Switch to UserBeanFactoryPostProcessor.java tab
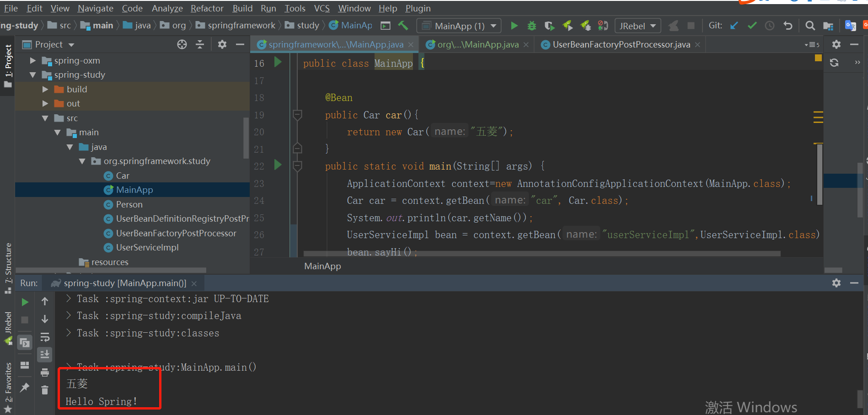The width and height of the screenshot is (868, 415). 621,44
